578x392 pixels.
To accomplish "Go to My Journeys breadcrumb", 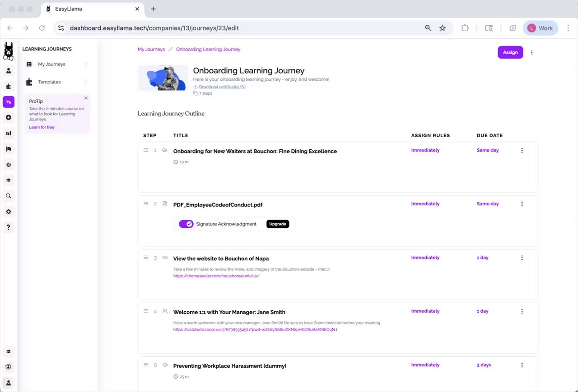I will pyautogui.click(x=151, y=49).
